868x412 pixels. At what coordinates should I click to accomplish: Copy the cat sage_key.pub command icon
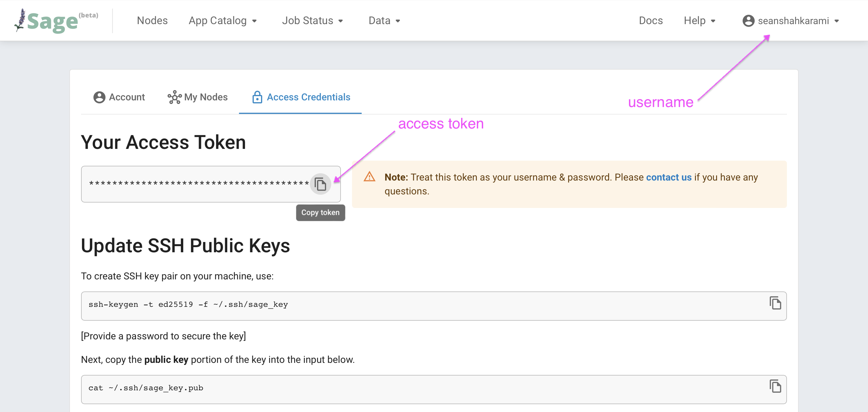click(776, 386)
